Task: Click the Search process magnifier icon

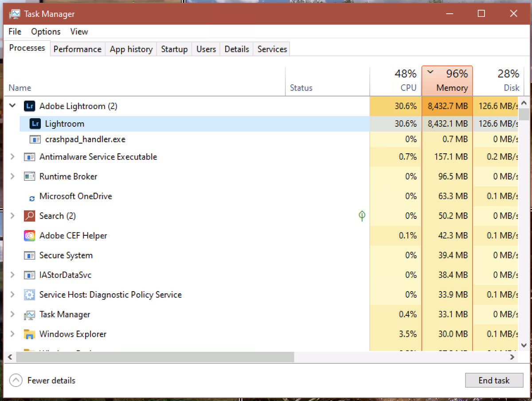Action: point(29,216)
